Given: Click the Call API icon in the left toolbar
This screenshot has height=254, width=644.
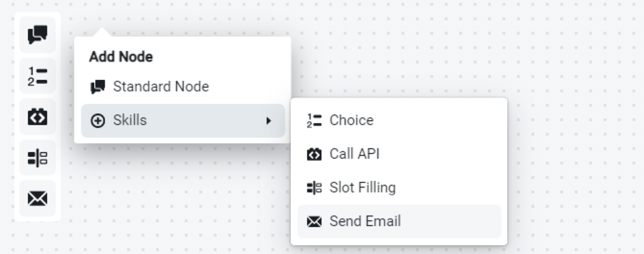Looking at the screenshot, I should point(38,117).
